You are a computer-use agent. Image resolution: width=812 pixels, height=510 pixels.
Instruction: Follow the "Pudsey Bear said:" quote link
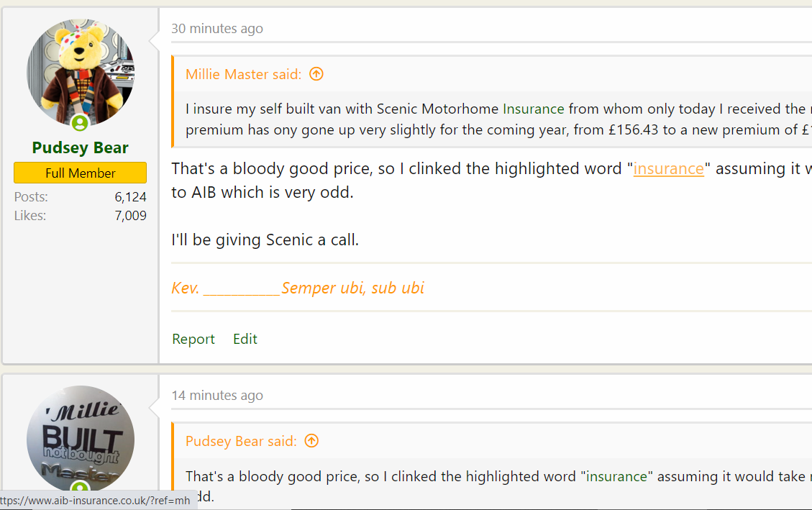coord(240,441)
